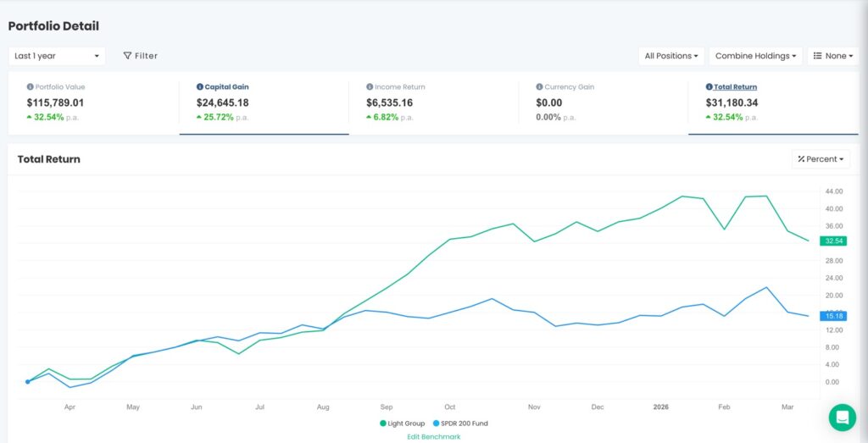
Task: Select the Capital Gain tab
Action: click(x=226, y=87)
